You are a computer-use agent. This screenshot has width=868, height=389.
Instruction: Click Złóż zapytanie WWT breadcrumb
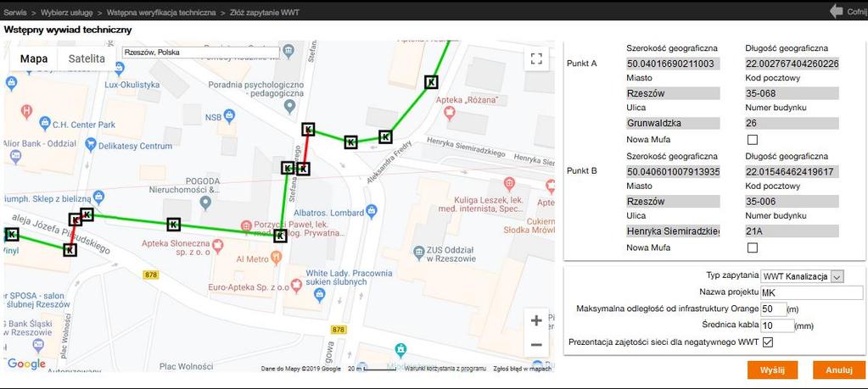point(265,12)
